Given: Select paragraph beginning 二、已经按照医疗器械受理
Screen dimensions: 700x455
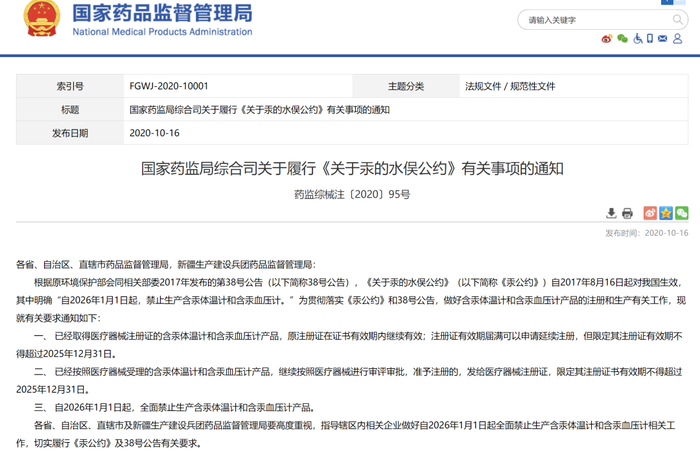Looking at the screenshot, I should (350, 380).
